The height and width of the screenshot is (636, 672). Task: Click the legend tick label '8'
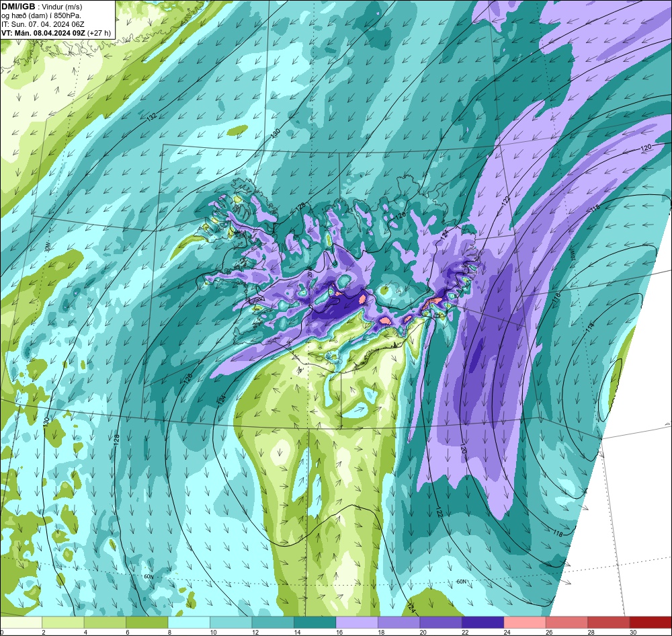pos(169,632)
